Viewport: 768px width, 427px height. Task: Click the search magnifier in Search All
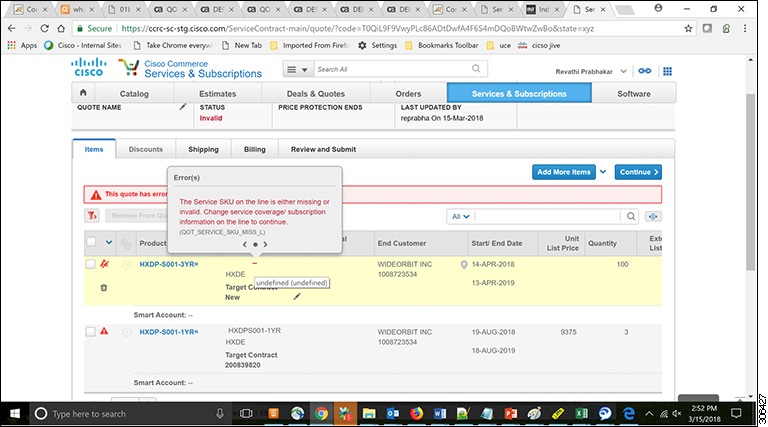click(476, 69)
